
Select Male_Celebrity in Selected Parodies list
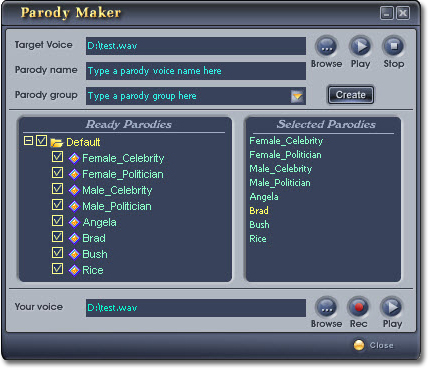pos(281,169)
